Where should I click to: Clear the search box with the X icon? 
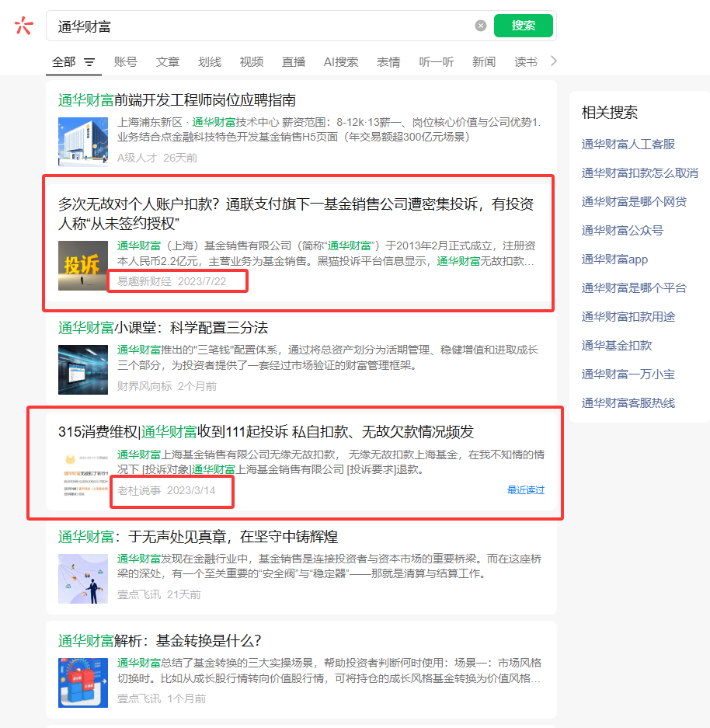[x=481, y=26]
